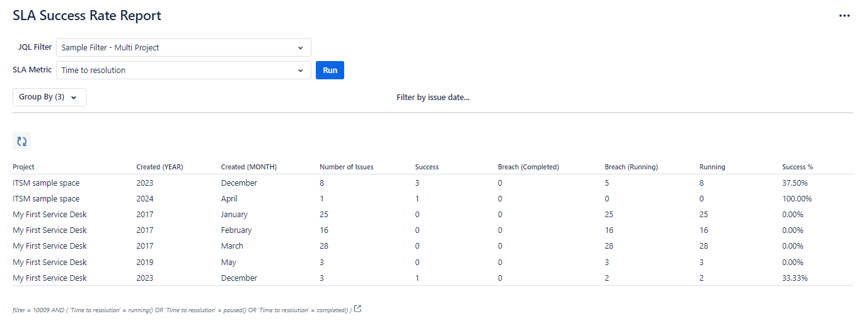Open the Group By (3) dropdown
The image size is (868, 333).
point(49,98)
